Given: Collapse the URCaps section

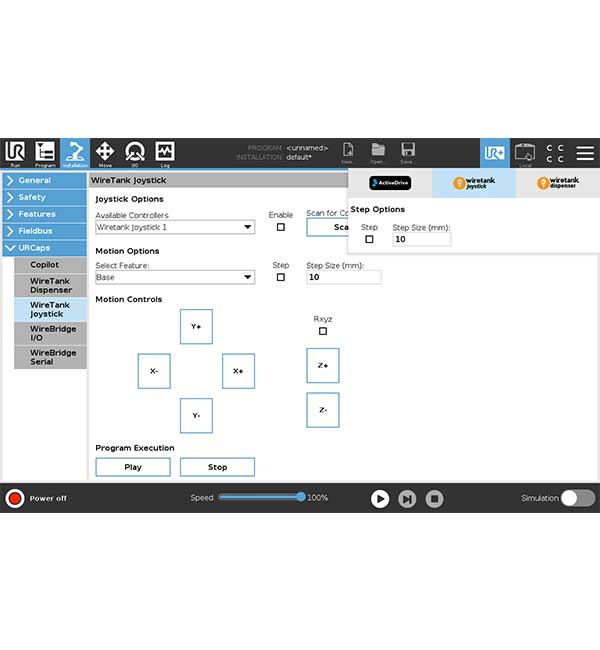Looking at the screenshot, I should pyautogui.click(x=44, y=248).
